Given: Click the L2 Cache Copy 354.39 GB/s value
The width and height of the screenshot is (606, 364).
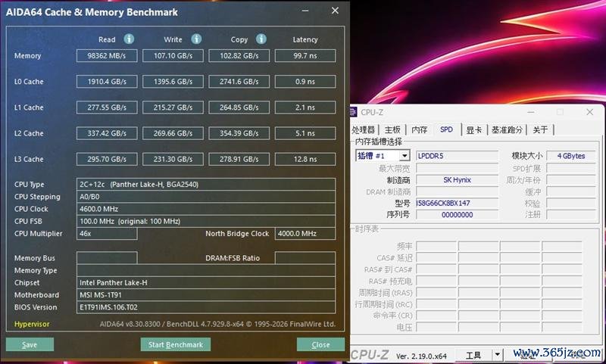Looking at the screenshot, I should 239,133.
